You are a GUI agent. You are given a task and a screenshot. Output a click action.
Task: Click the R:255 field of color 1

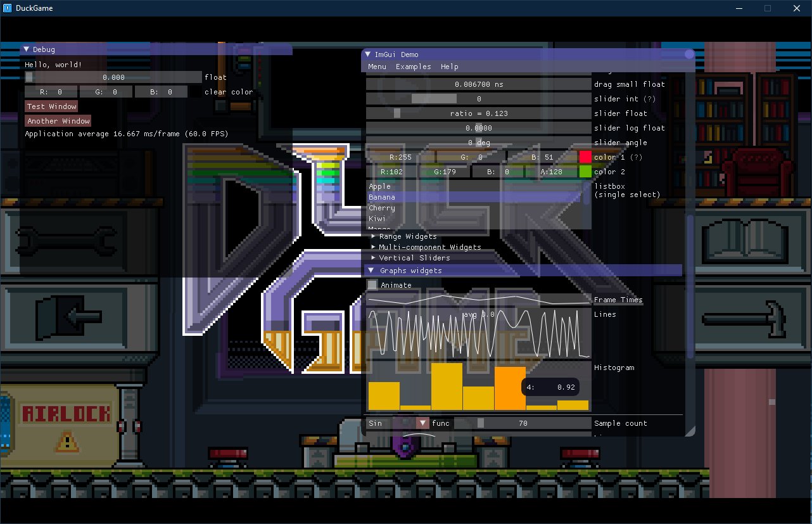401,157
